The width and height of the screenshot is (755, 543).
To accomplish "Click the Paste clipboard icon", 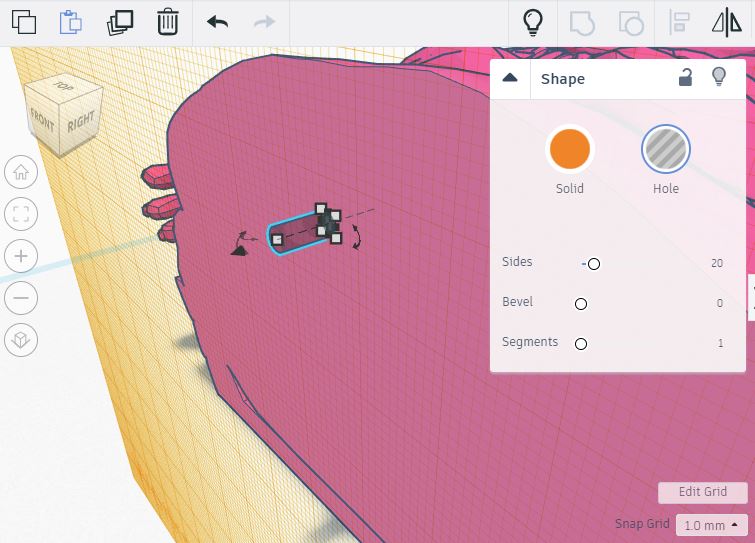I will [x=71, y=22].
